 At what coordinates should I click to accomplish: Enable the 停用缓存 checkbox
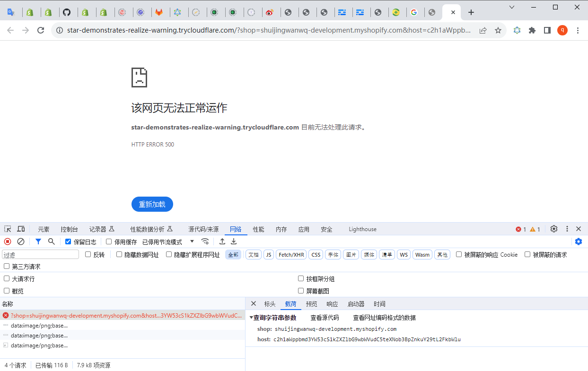109,242
